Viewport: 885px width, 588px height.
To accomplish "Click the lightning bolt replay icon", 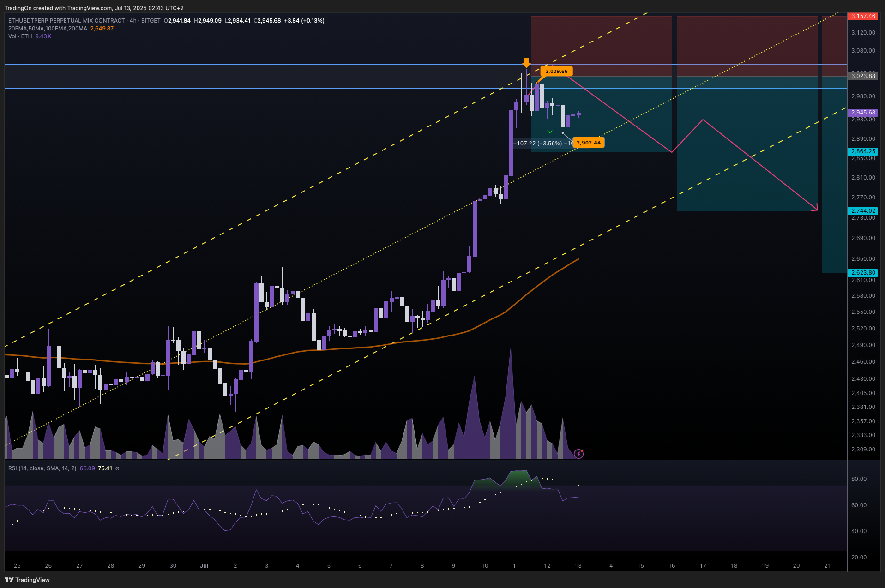I will point(578,454).
